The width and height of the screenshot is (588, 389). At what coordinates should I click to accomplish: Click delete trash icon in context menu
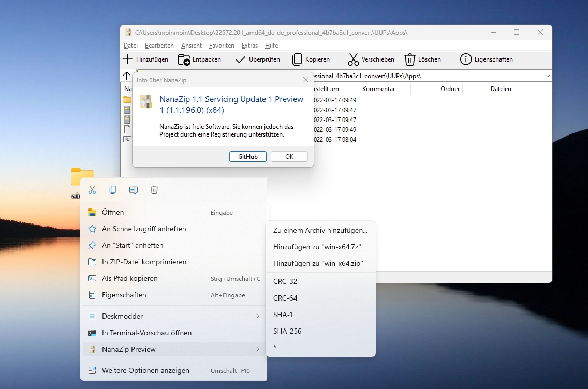pos(154,190)
